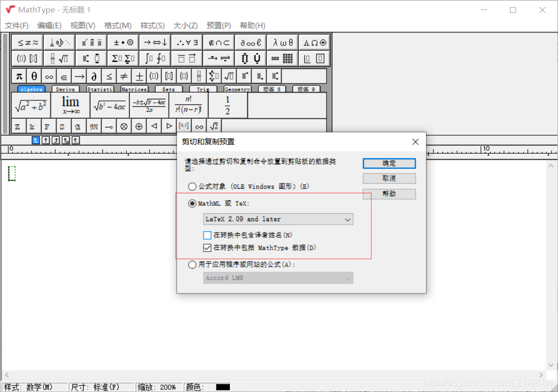The image size is (558, 392).
Task: Click the horizontal scrollbar right arrow
Action: tap(541, 375)
